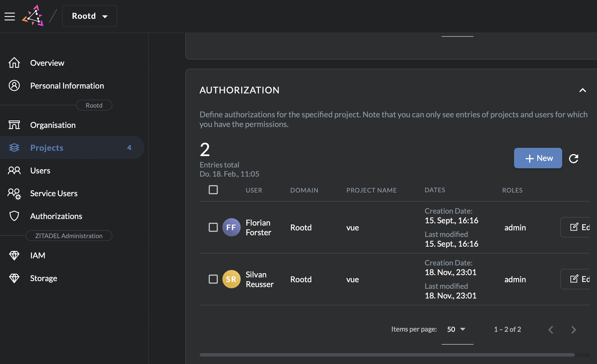Viewport: 597px width, 364px height.
Task: Click the ROLES column header
Action: point(512,190)
